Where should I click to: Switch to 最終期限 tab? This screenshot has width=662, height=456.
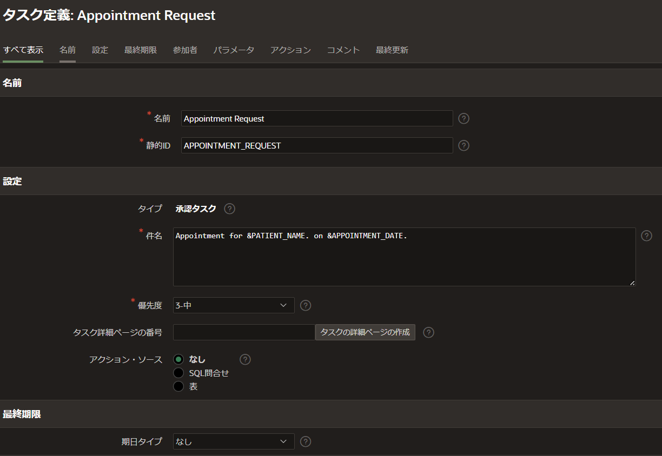[141, 50]
